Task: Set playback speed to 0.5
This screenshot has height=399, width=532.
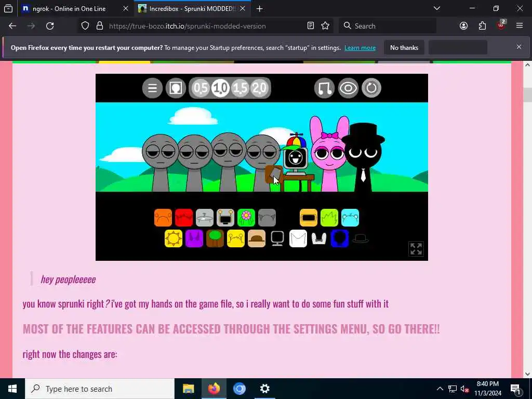Action: pos(201,88)
